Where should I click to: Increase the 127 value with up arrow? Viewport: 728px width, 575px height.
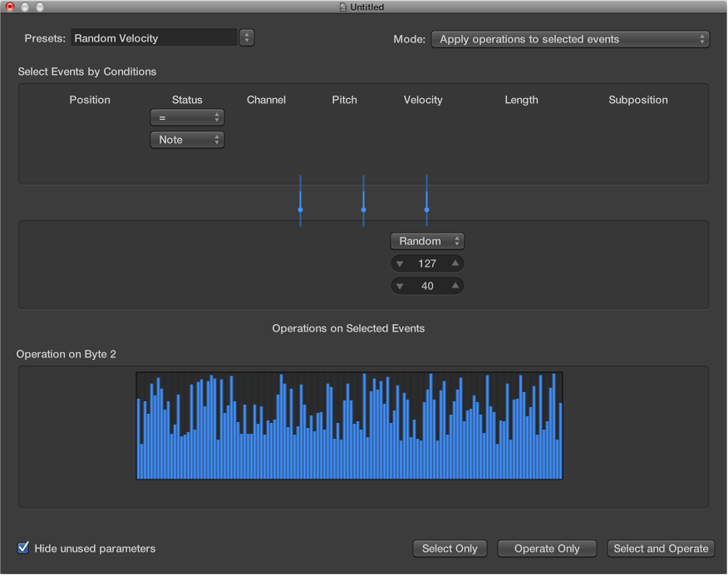pos(455,264)
